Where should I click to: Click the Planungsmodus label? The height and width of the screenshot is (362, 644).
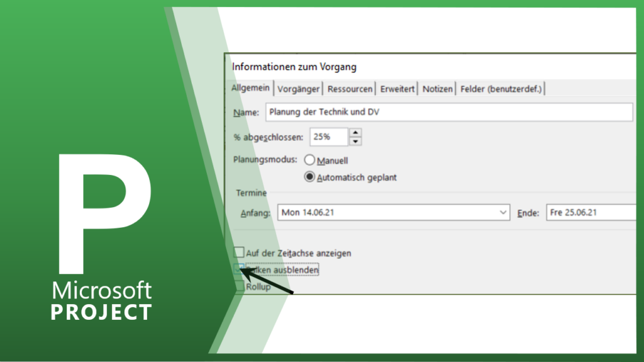(x=265, y=160)
